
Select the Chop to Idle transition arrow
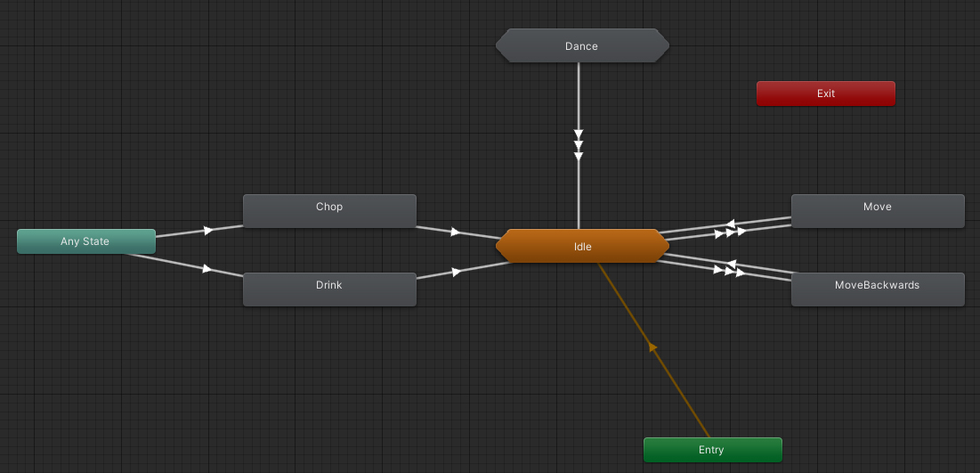tap(455, 232)
